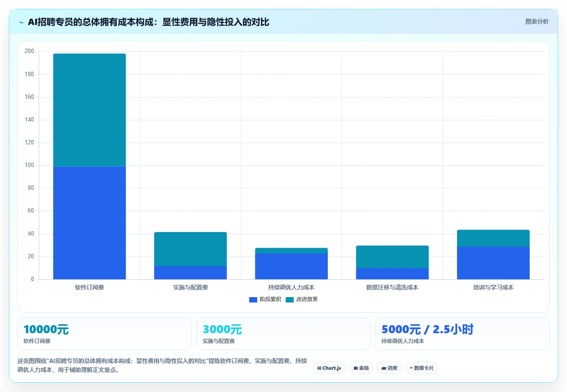
Task: Click the 实施与配置费 caption under 3000元
Action: coord(219,341)
